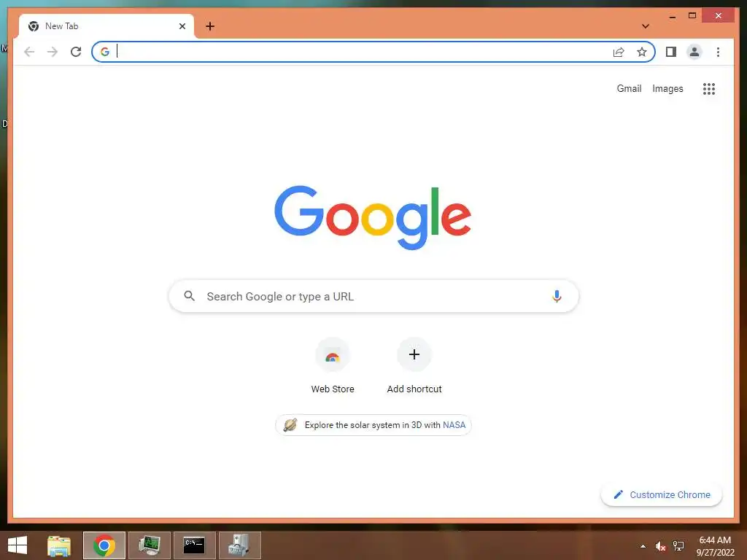Open the network tray icon
This screenshot has height=560, width=747.
click(x=678, y=546)
